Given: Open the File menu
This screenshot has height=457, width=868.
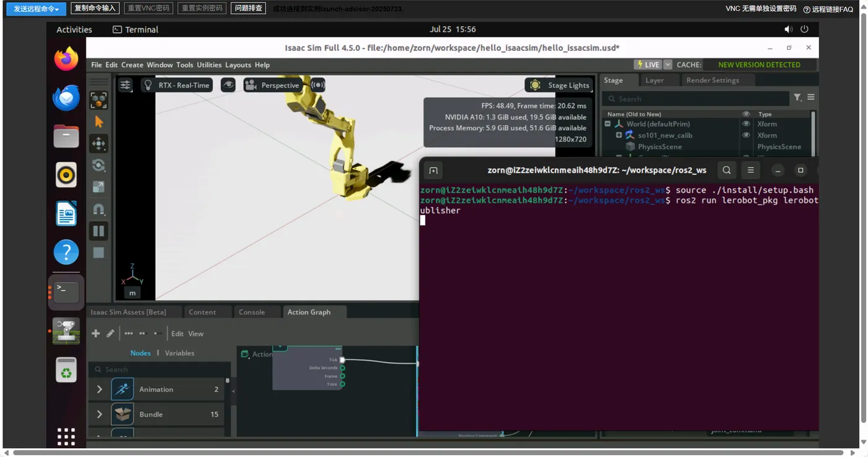Looking at the screenshot, I should [x=97, y=64].
